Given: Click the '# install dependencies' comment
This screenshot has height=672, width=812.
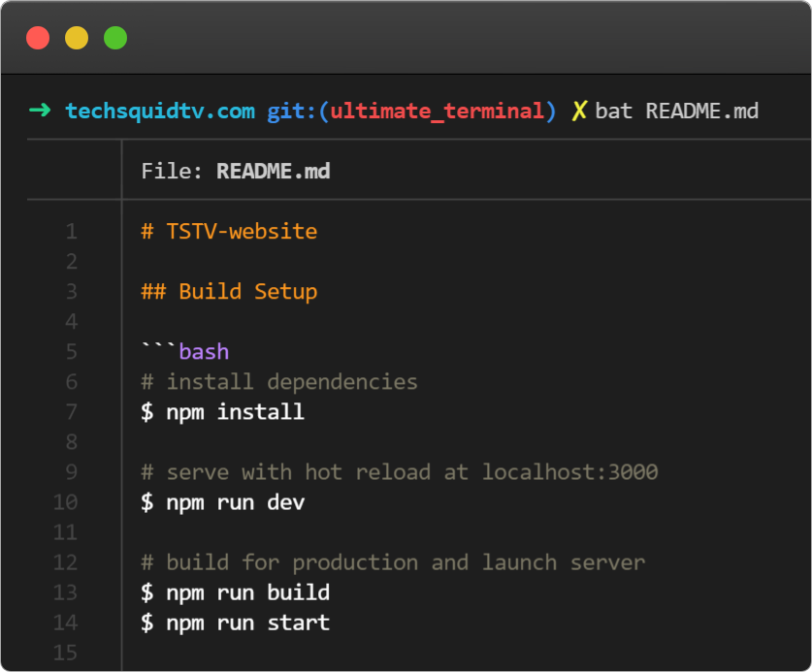Looking at the screenshot, I should click(x=279, y=381).
